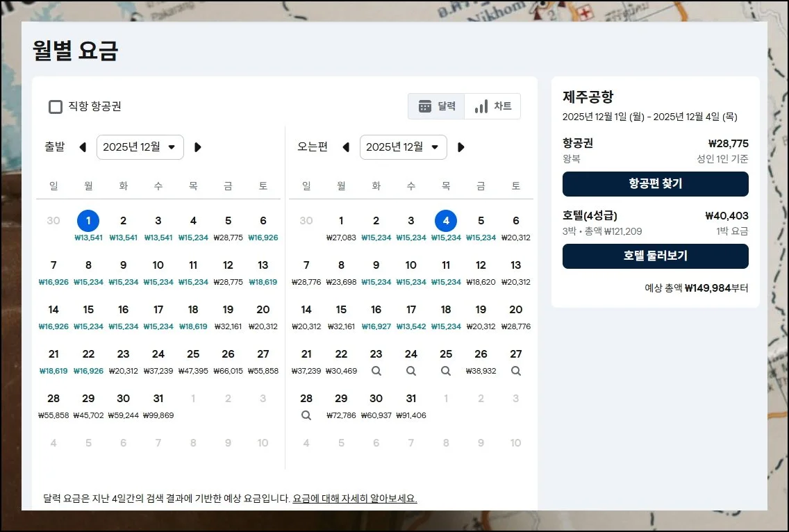789x532 pixels.
Task: Click the magnifier icon under return date 24
Action: pos(411,371)
